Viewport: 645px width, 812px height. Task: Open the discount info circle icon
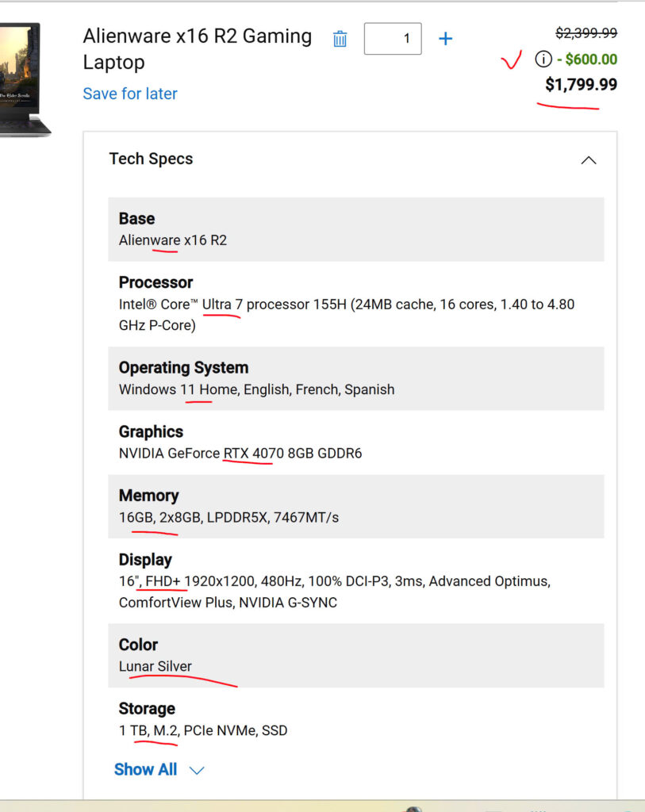pyautogui.click(x=543, y=59)
